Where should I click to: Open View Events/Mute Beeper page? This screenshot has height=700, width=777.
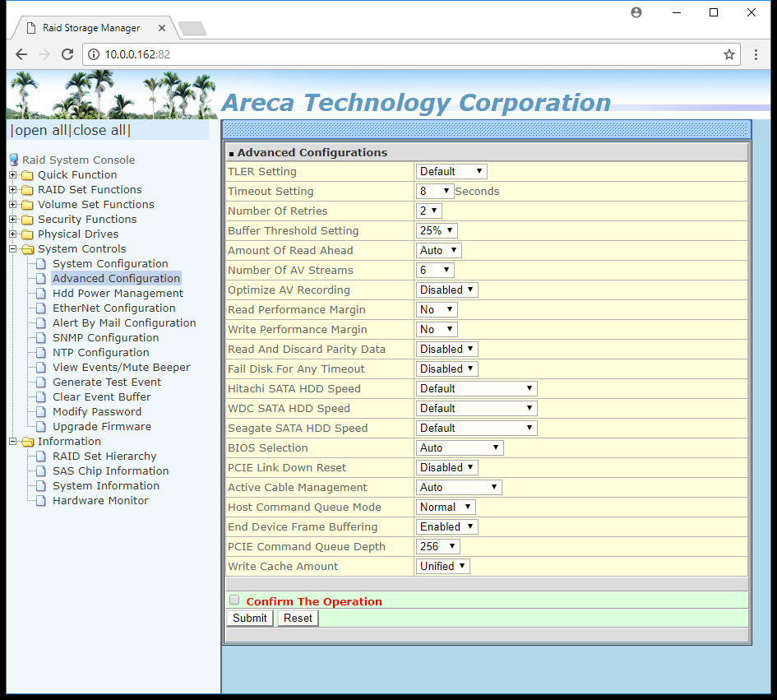pyautogui.click(x=122, y=368)
